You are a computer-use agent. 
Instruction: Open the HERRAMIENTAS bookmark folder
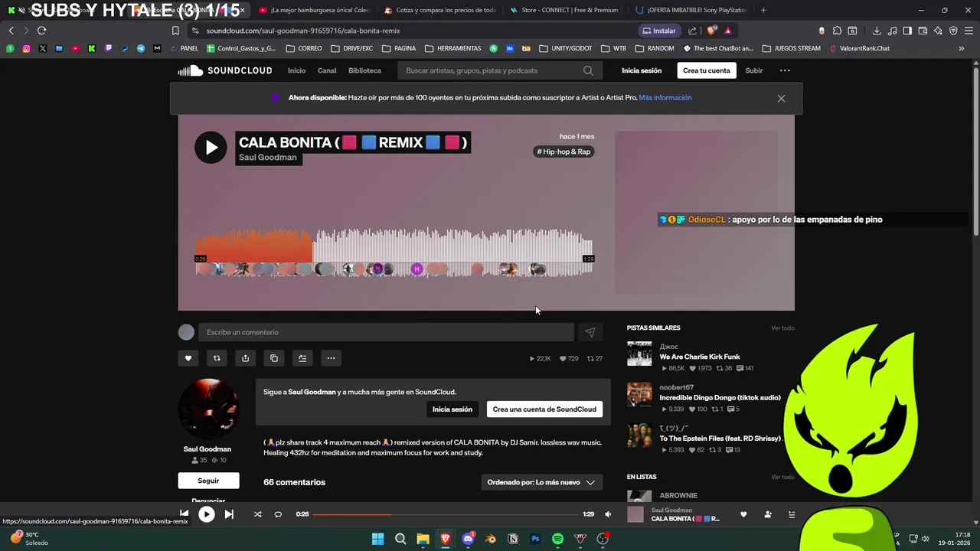click(x=453, y=48)
